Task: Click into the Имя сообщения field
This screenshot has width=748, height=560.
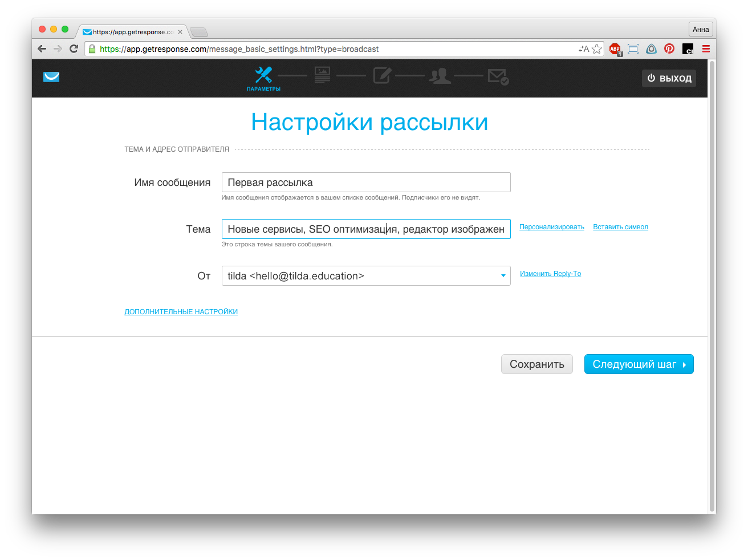Action: pyautogui.click(x=365, y=182)
